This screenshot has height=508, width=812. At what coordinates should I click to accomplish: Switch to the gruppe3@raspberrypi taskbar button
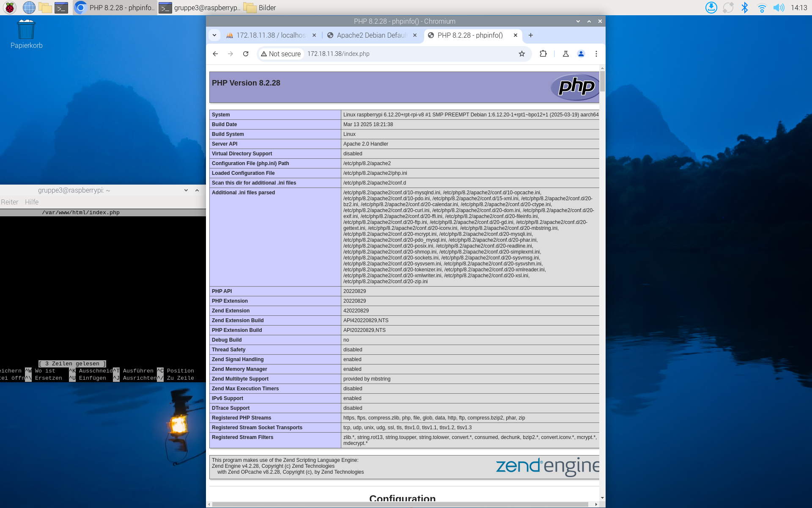[x=200, y=8]
